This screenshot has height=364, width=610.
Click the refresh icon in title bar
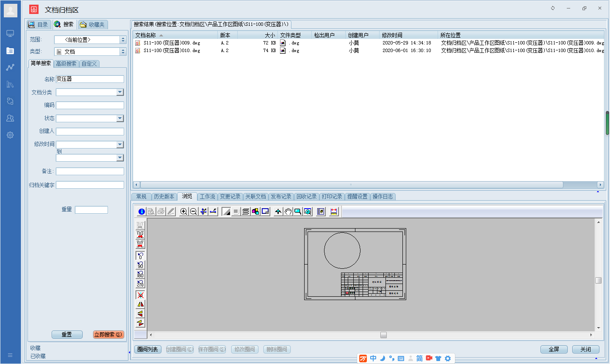553,8
